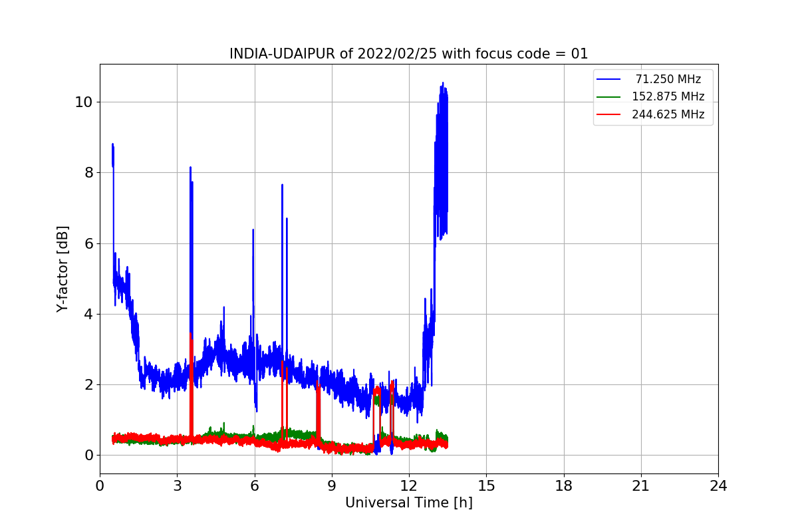Click the 'Universal Time [h]' axis label

[x=409, y=503]
